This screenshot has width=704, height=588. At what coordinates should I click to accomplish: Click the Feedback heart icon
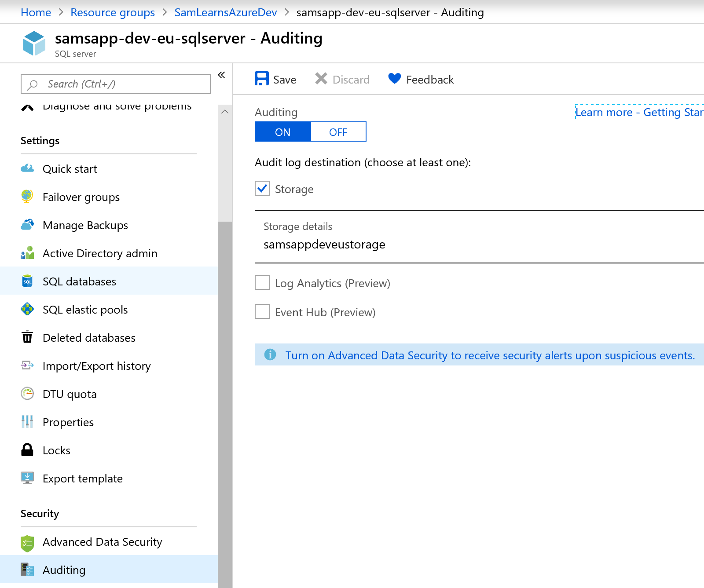pyautogui.click(x=394, y=79)
